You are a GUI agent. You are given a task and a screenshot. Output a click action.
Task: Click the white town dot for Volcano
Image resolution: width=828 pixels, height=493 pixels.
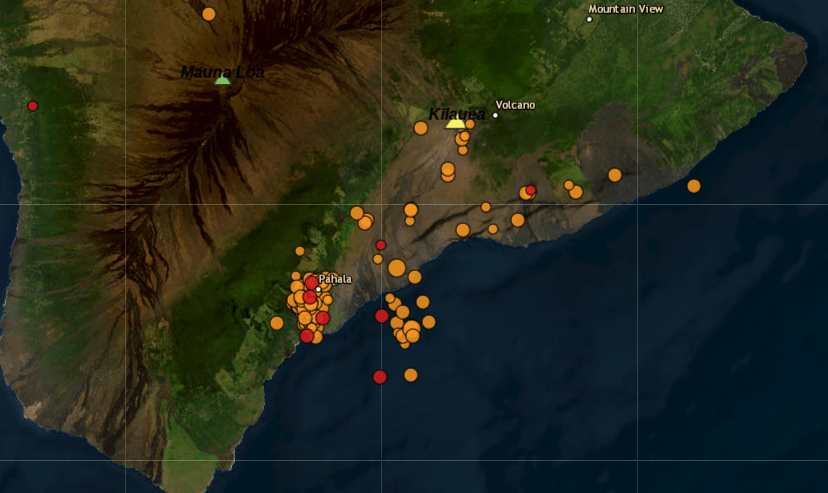pyautogui.click(x=495, y=115)
